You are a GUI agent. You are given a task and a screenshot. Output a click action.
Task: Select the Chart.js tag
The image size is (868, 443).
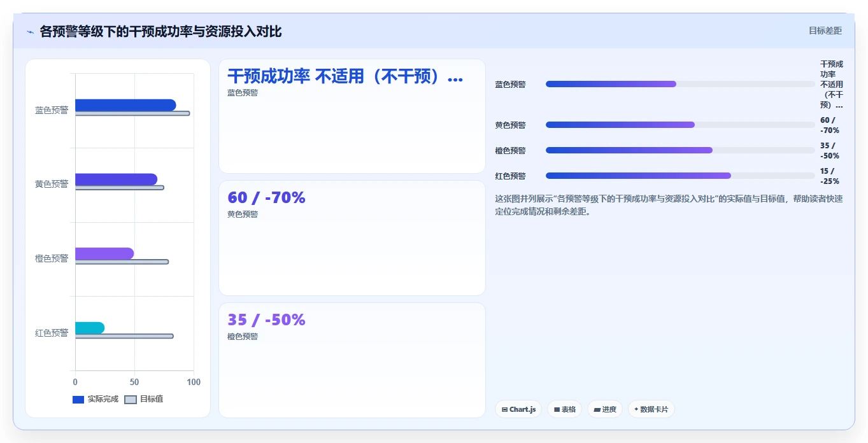click(518, 409)
